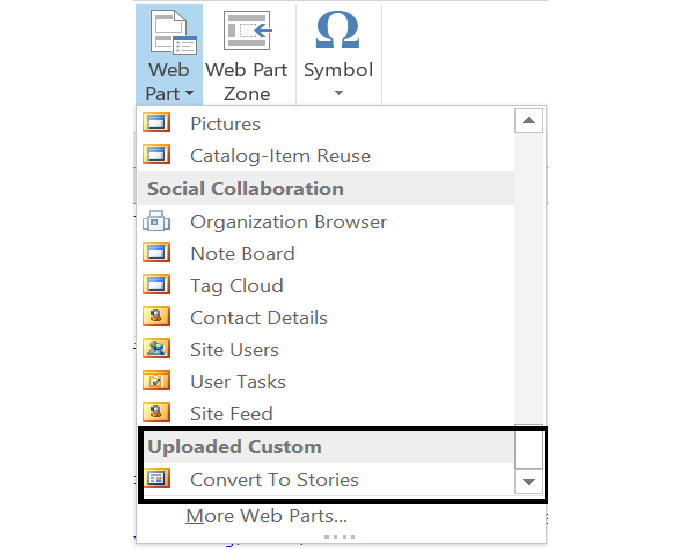The image size is (676, 549).
Task: Click the Social Collaboration category header
Action: (325, 188)
